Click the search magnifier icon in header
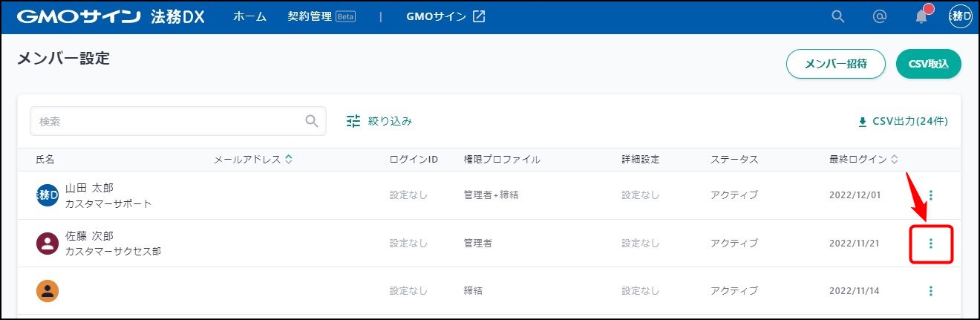 (838, 17)
